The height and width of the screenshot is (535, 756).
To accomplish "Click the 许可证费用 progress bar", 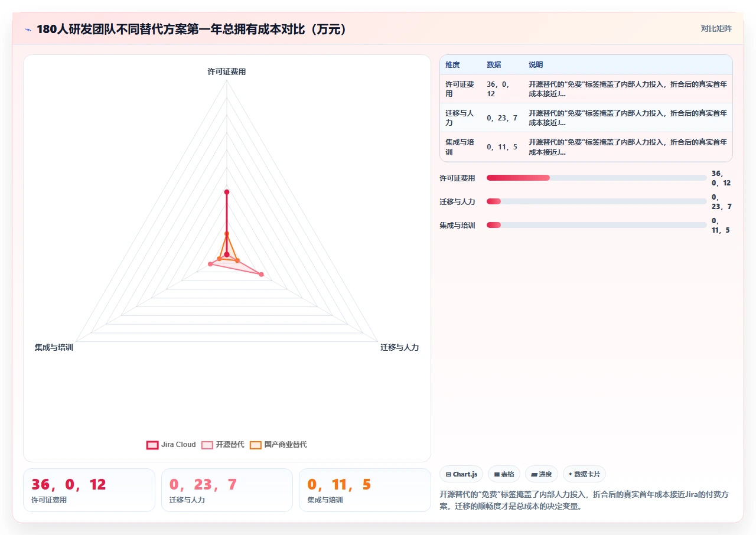I will 597,178.
